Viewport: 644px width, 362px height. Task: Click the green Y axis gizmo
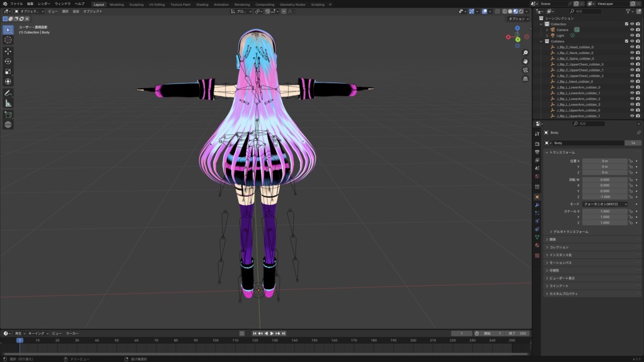[x=518, y=40]
